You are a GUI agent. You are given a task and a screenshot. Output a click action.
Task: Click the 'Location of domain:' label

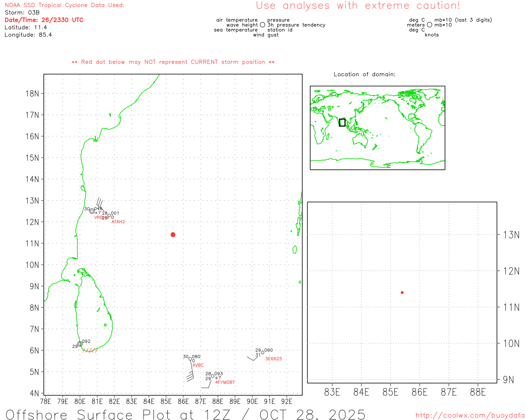tap(365, 74)
